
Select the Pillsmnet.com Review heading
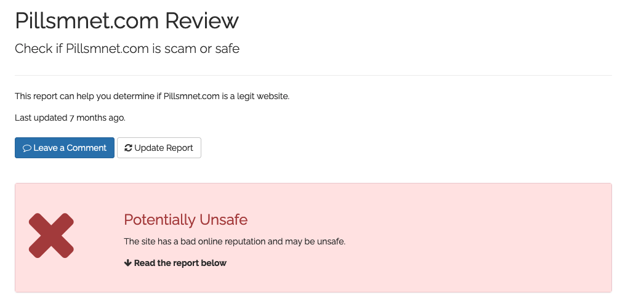coord(126,20)
